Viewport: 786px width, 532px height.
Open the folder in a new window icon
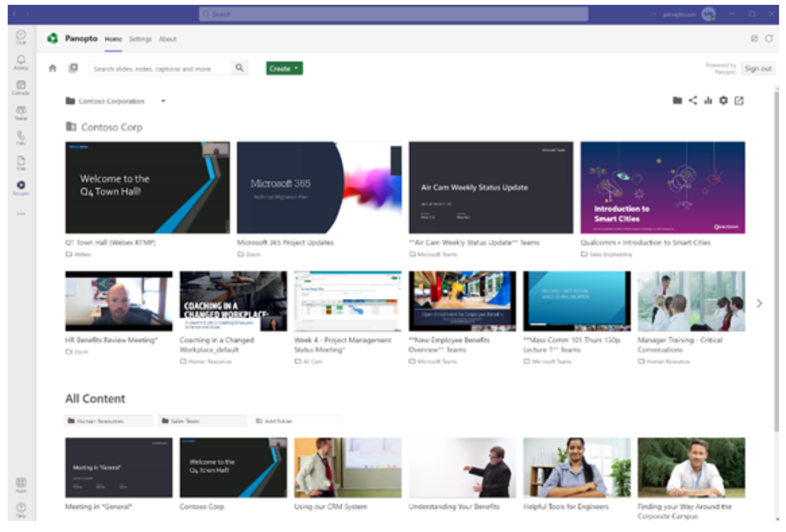point(739,101)
